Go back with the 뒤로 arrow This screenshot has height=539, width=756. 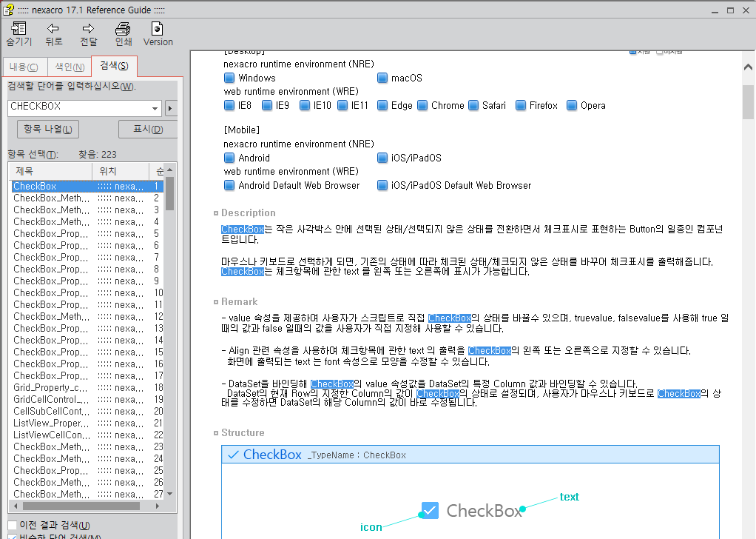tap(53, 33)
